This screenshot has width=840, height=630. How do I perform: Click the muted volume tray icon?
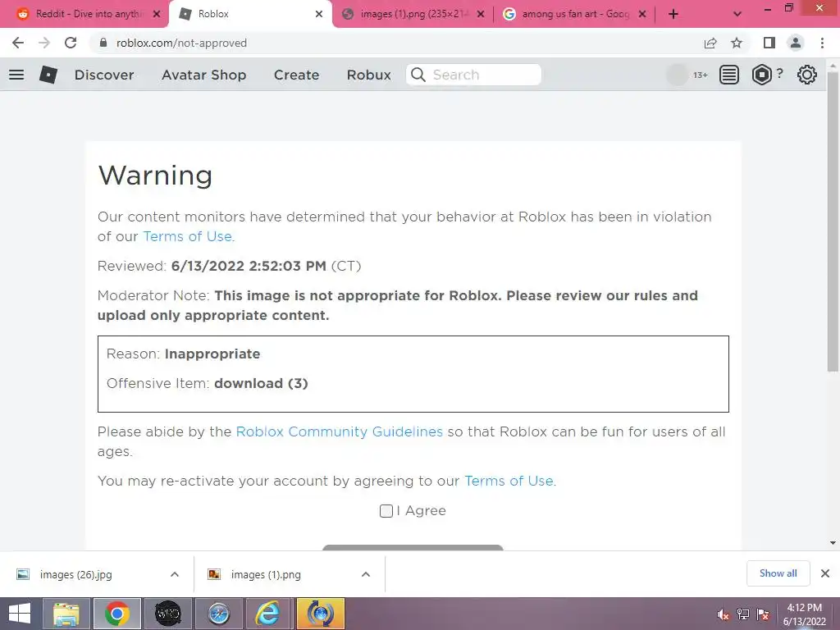tap(723, 614)
